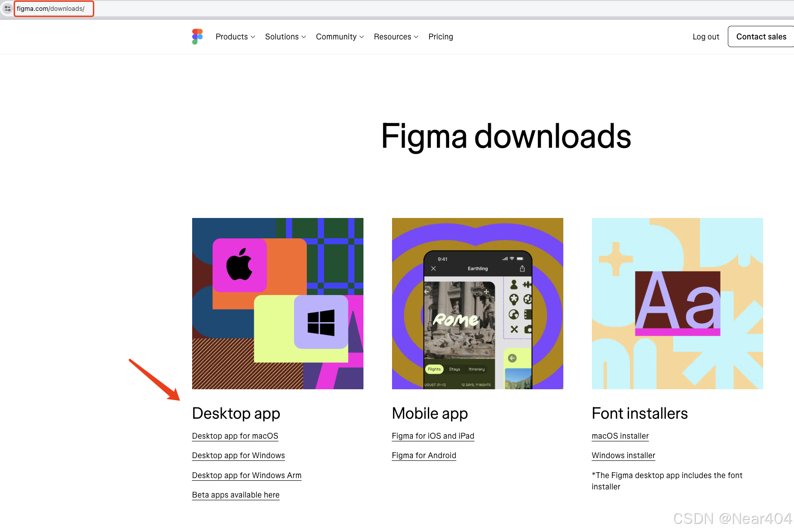Open Figma for Android link
This screenshot has height=532, width=794.
point(424,455)
